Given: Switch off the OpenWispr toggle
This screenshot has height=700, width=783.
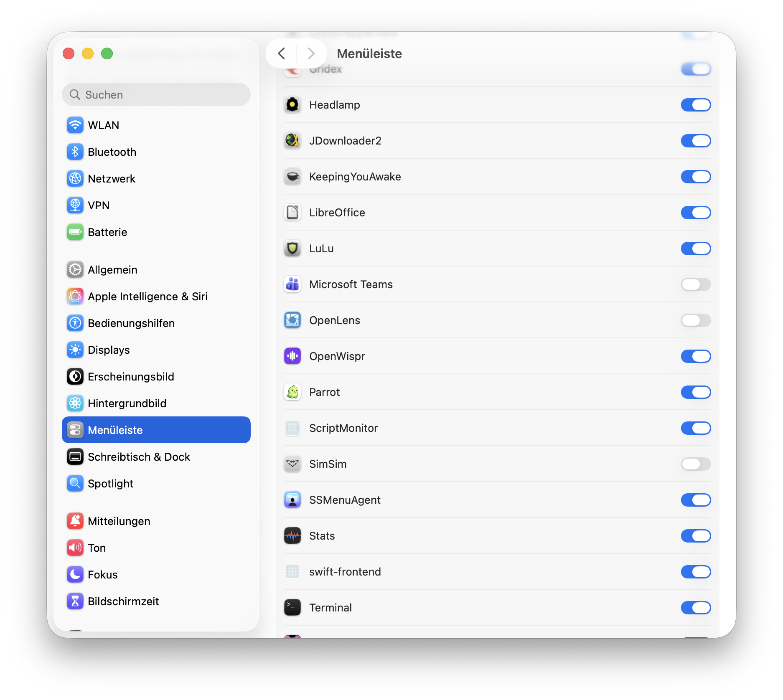Looking at the screenshot, I should click(x=696, y=356).
